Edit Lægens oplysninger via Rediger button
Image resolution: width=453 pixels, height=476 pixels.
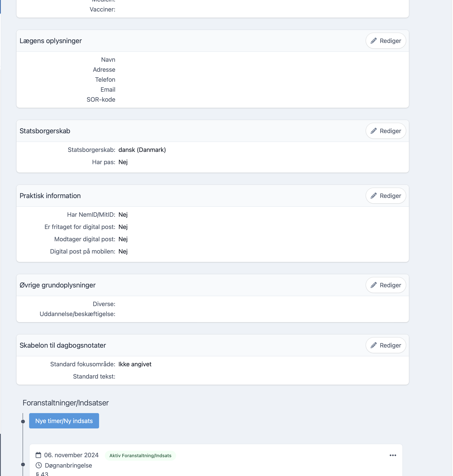point(386,41)
